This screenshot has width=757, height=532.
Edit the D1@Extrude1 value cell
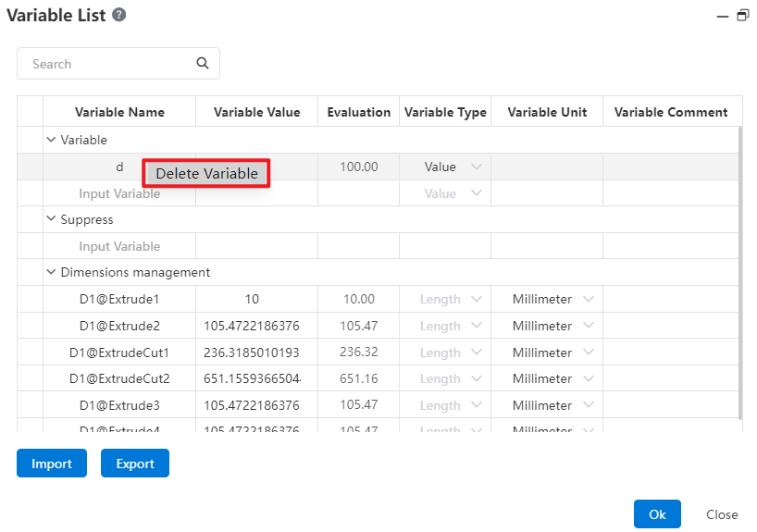[x=256, y=299]
